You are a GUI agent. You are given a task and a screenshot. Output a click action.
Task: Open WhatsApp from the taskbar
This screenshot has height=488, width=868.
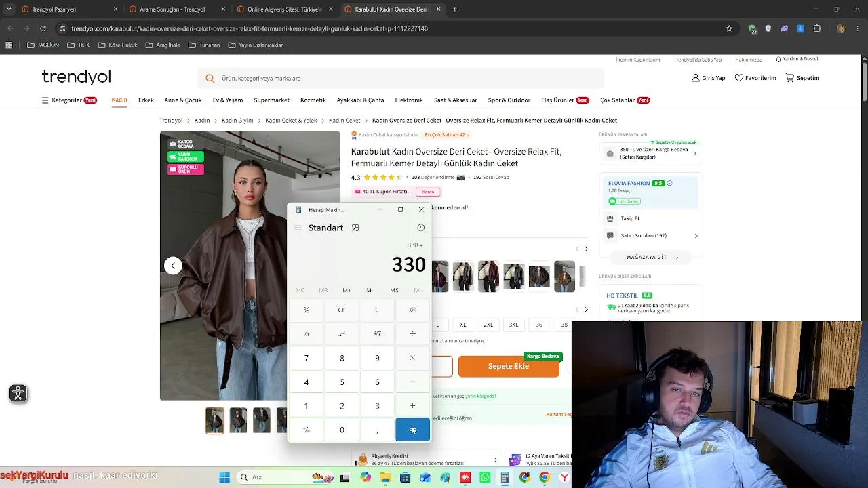[x=485, y=477]
